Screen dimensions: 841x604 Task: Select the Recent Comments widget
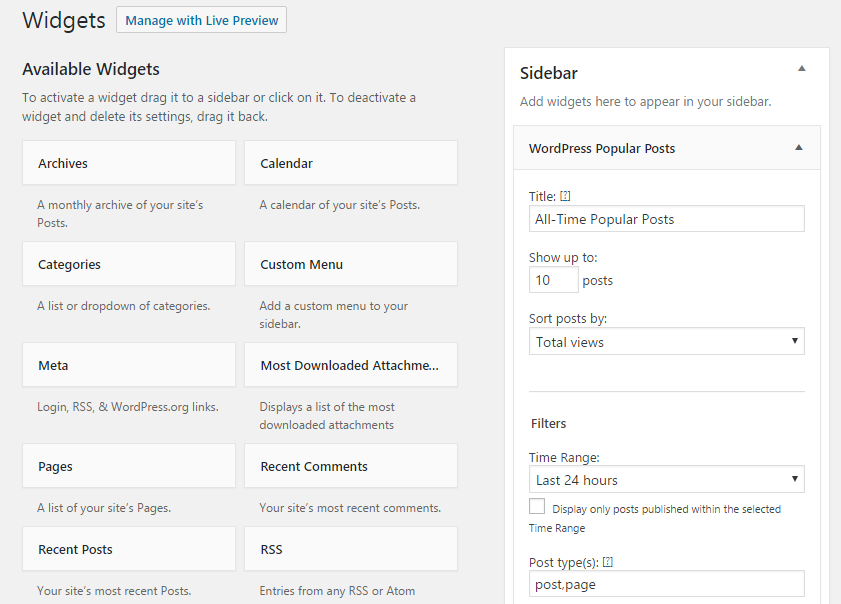(x=351, y=466)
